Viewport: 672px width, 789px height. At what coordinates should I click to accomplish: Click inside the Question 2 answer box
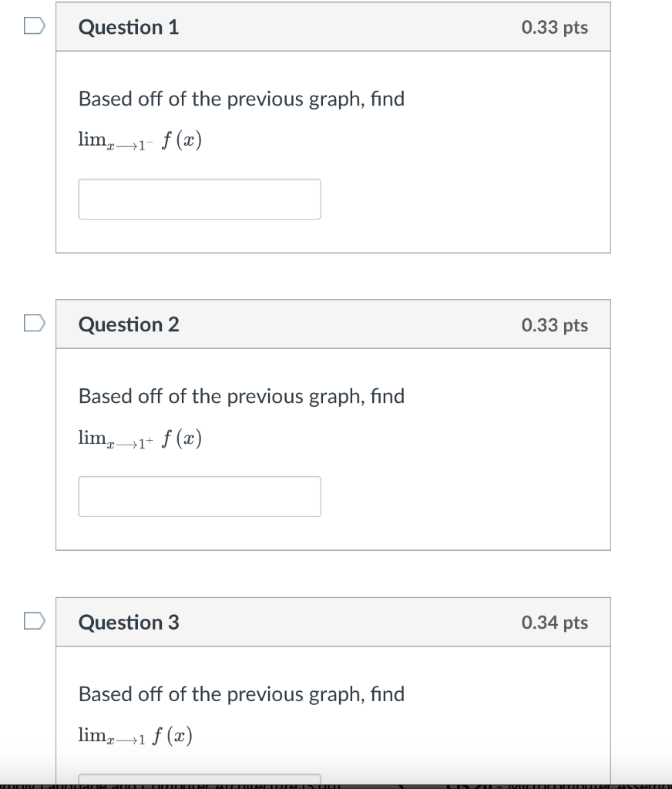[x=199, y=496]
